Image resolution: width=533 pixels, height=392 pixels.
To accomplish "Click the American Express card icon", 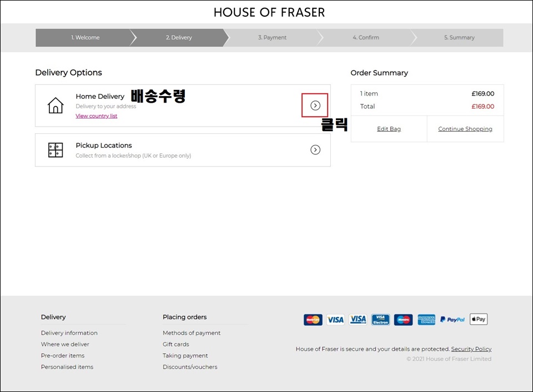I will click(426, 320).
